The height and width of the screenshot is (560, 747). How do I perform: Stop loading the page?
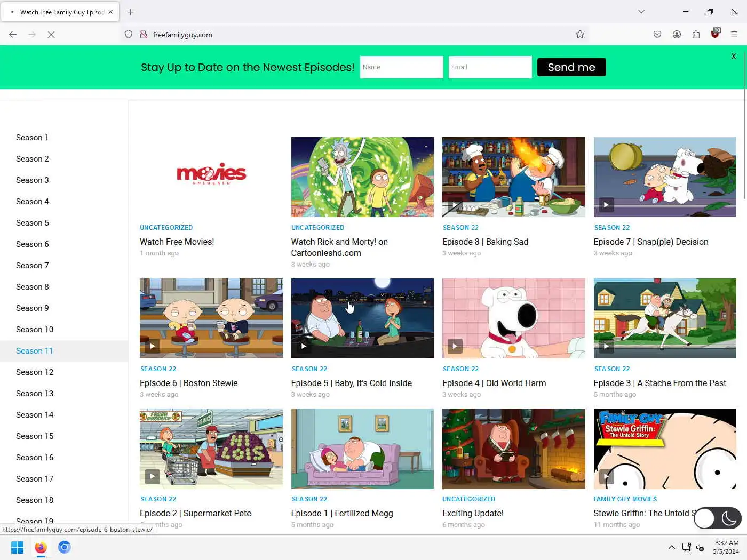pos(51,35)
